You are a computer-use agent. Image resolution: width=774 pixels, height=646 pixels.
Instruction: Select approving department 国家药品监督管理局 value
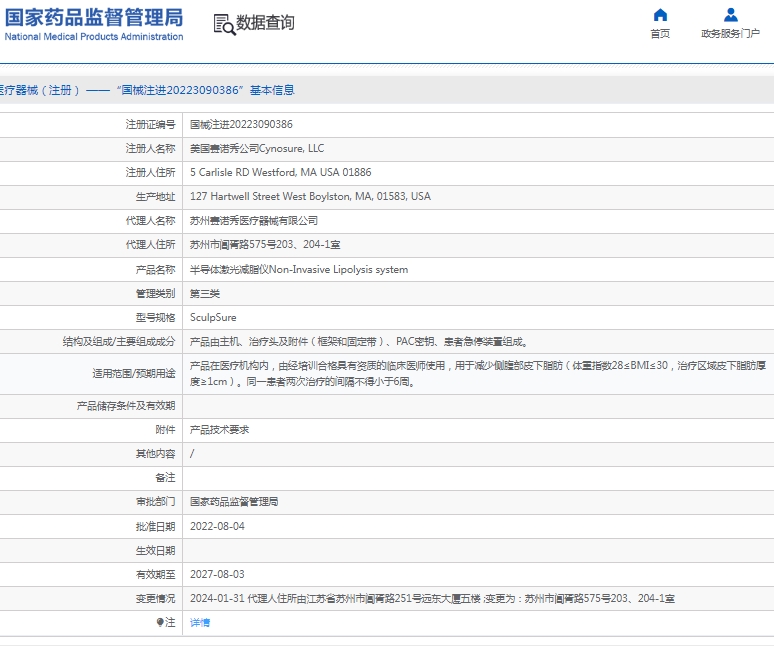point(234,502)
